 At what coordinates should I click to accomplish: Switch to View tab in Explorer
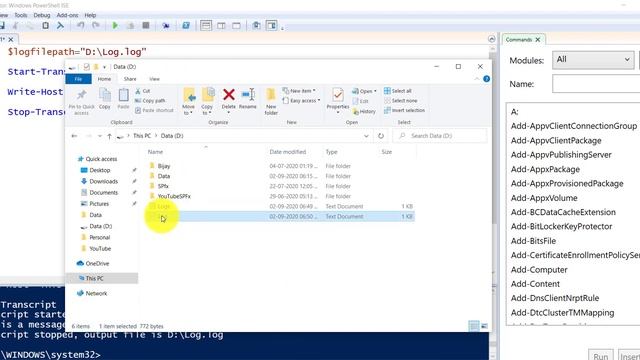pyautogui.click(x=154, y=79)
